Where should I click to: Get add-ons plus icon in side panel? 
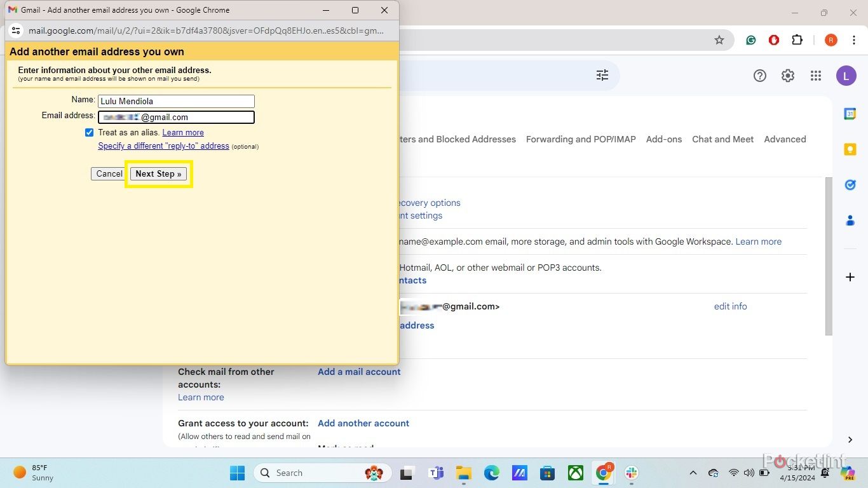click(850, 277)
